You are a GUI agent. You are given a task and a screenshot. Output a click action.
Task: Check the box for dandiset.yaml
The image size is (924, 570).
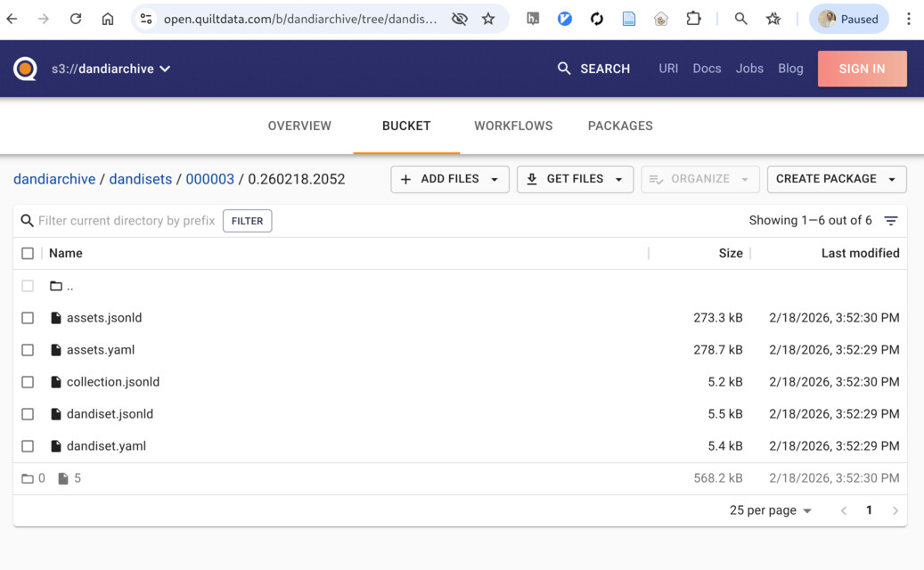[28, 446]
